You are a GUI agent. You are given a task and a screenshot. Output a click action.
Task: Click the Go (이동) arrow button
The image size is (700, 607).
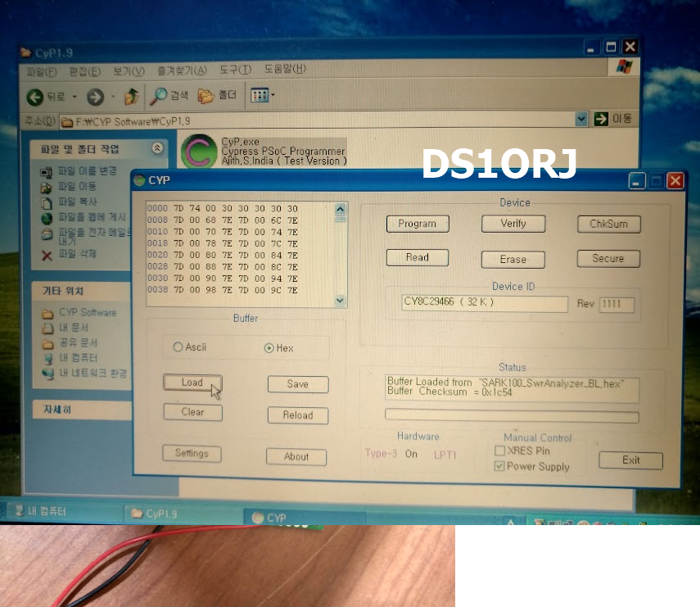pyautogui.click(x=601, y=120)
